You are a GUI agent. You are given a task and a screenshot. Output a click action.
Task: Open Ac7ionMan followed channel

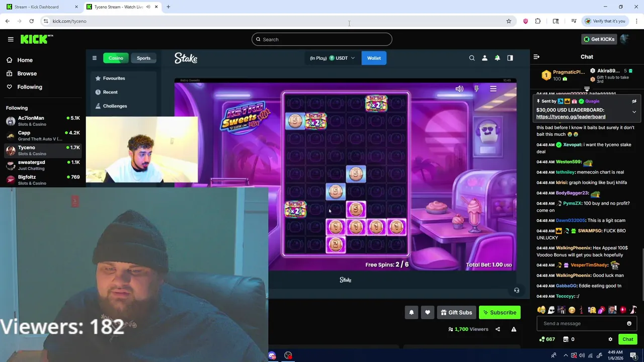click(43, 121)
